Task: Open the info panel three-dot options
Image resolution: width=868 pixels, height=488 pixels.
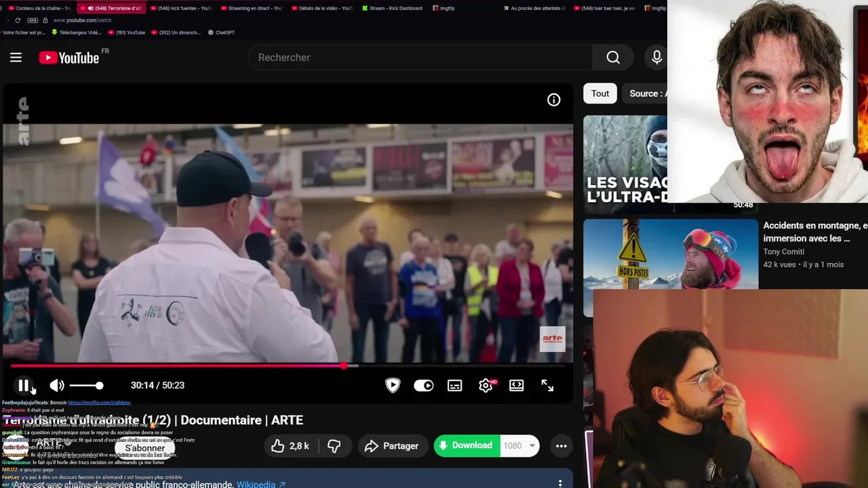Action: click(x=560, y=483)
